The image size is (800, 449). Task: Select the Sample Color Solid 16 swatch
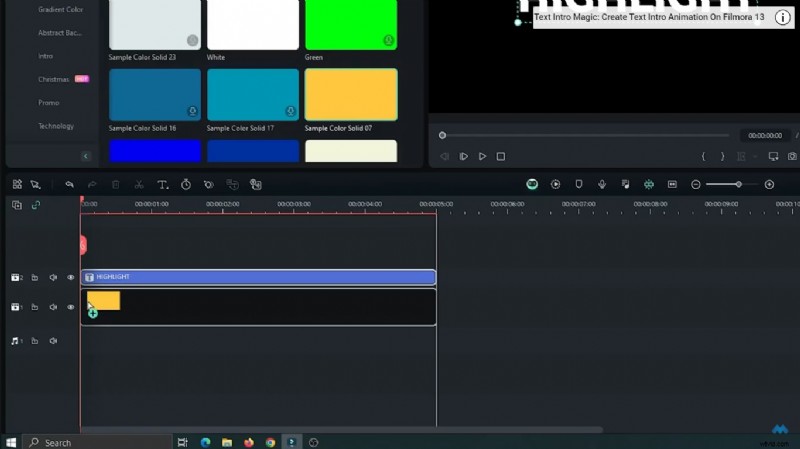(x=155, y=94)
